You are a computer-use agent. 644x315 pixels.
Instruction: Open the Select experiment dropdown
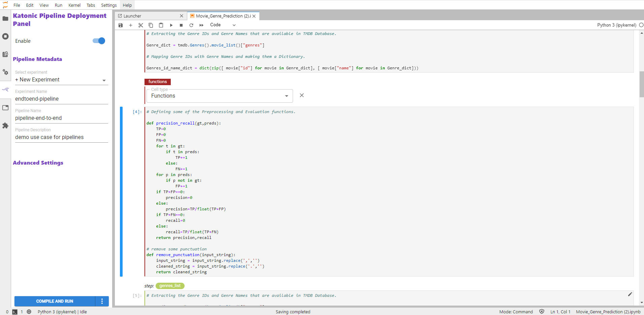click(x=62, y=80)
